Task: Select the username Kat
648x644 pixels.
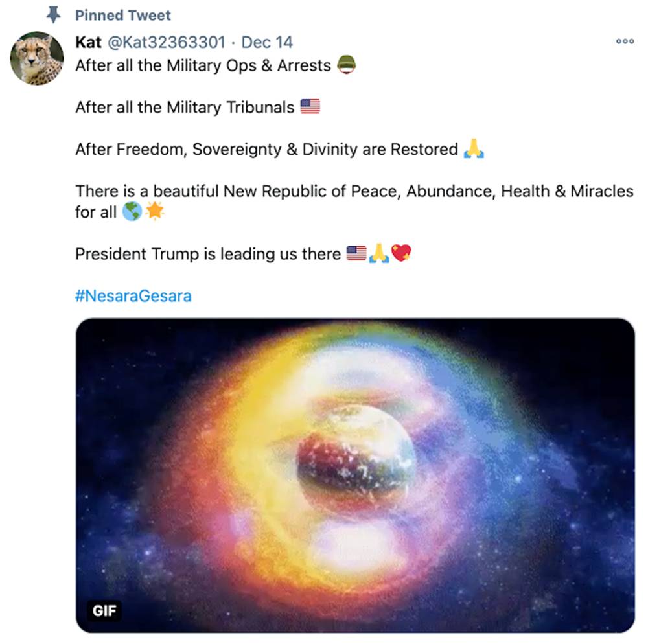Action: tap(89, 41)
